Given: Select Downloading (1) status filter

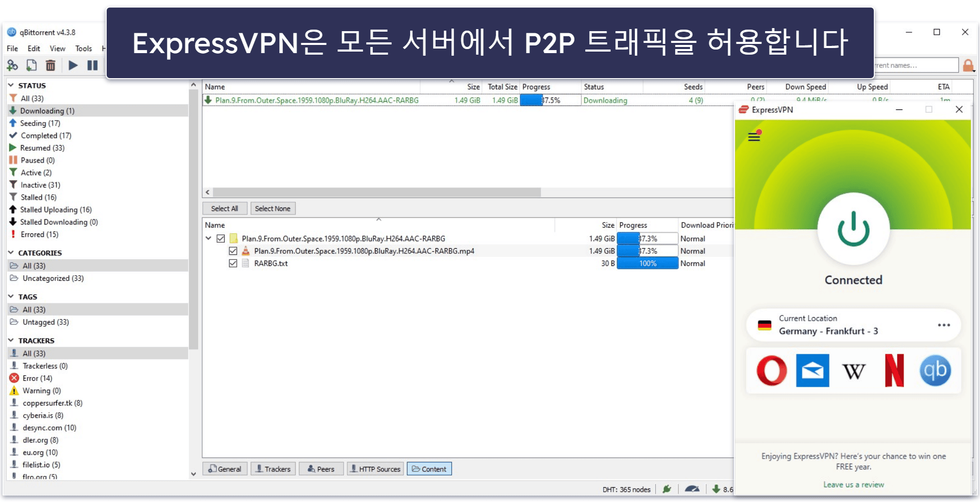Looking at the screenshot, I should (98, 111).
